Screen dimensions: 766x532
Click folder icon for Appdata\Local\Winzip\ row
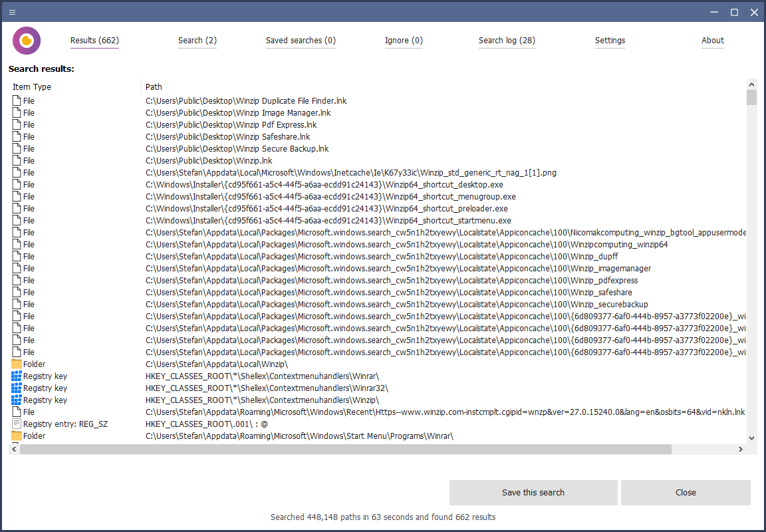[17, 364]
